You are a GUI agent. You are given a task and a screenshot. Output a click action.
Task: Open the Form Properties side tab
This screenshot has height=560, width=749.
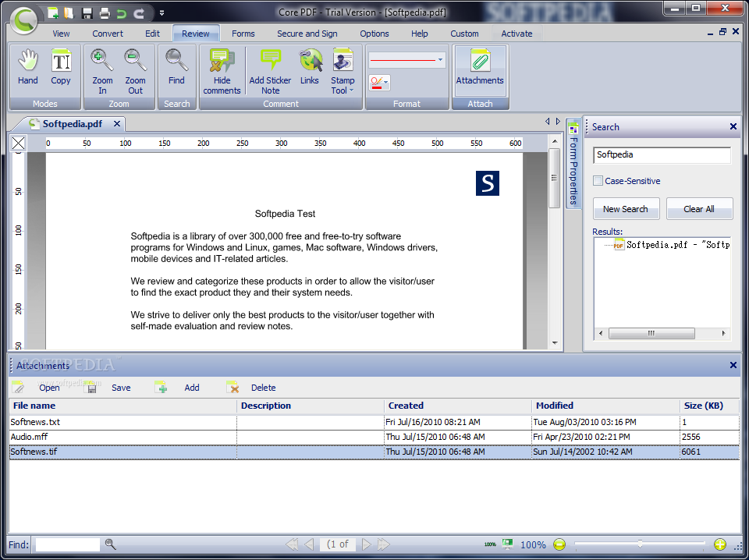(x=573, y=164)
